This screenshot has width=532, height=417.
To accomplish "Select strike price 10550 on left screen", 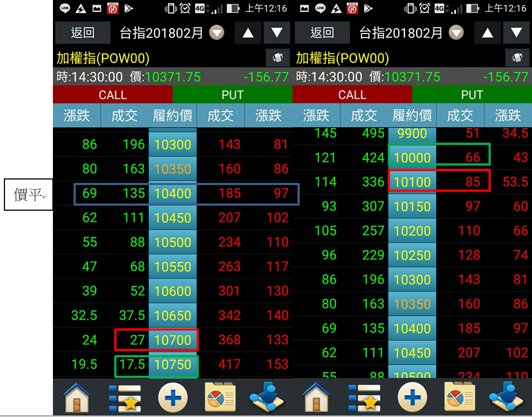I will tap(173, 266).
